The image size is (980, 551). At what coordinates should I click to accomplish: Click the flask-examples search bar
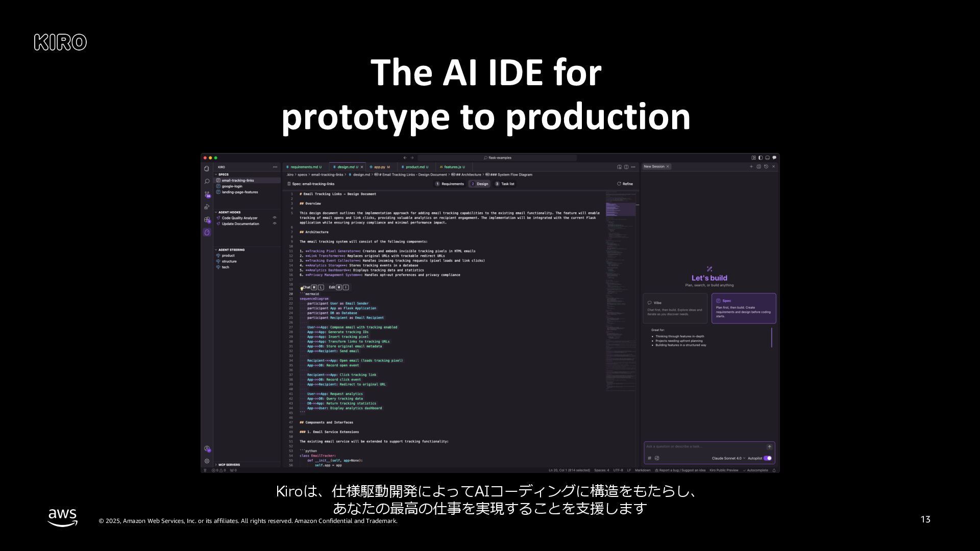497,158
